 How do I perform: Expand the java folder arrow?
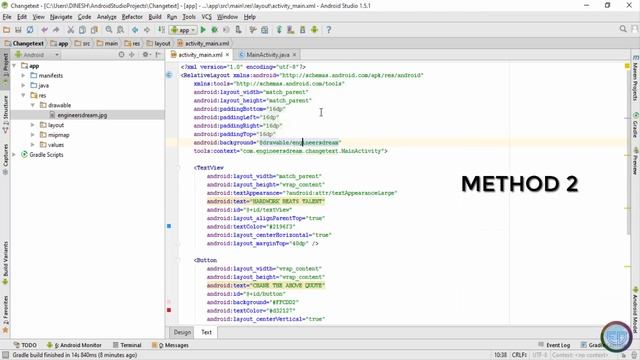(x=23, y=85)
